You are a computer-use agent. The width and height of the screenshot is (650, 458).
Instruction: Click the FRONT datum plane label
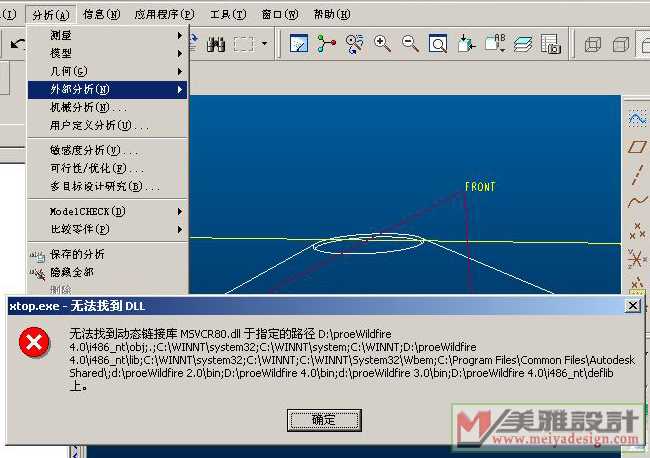coord(480,187)
